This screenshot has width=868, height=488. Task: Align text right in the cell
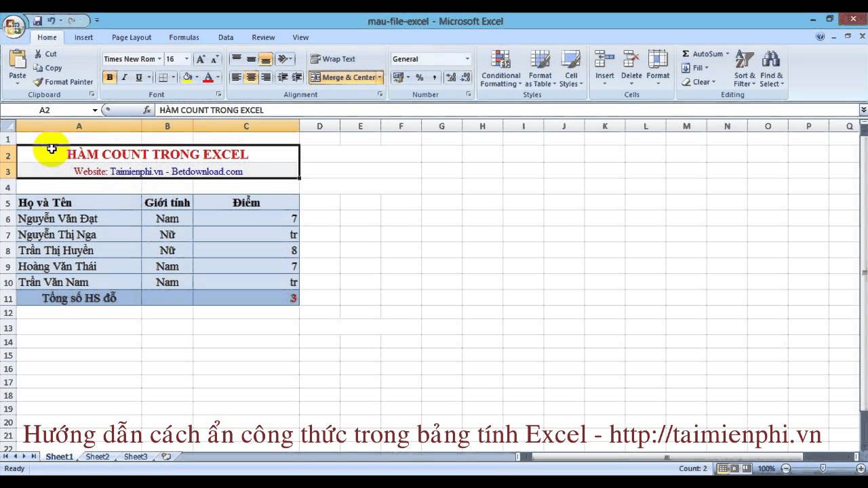(x=266, y=77)
